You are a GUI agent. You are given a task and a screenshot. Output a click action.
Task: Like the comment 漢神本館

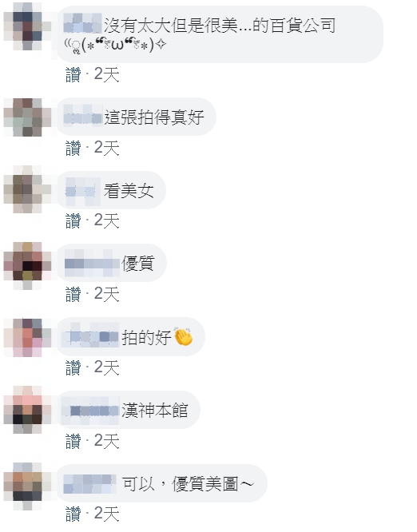pyautogui.click(x=73, y=441)
